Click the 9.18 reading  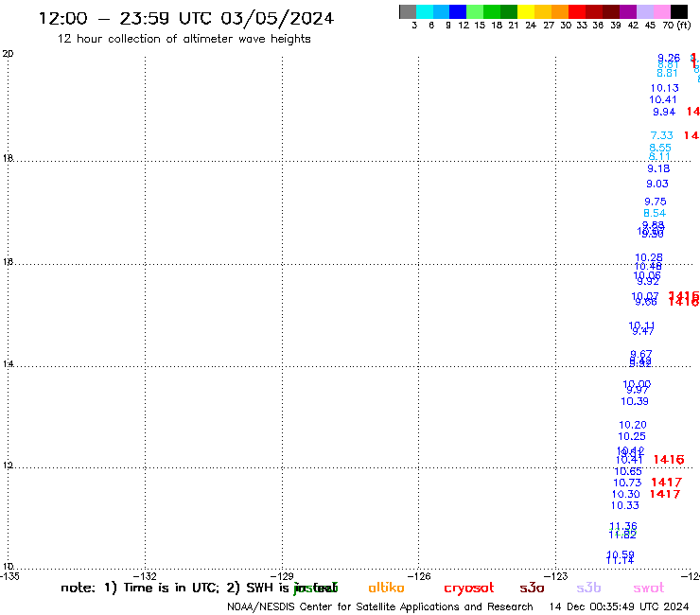point(658,168)
